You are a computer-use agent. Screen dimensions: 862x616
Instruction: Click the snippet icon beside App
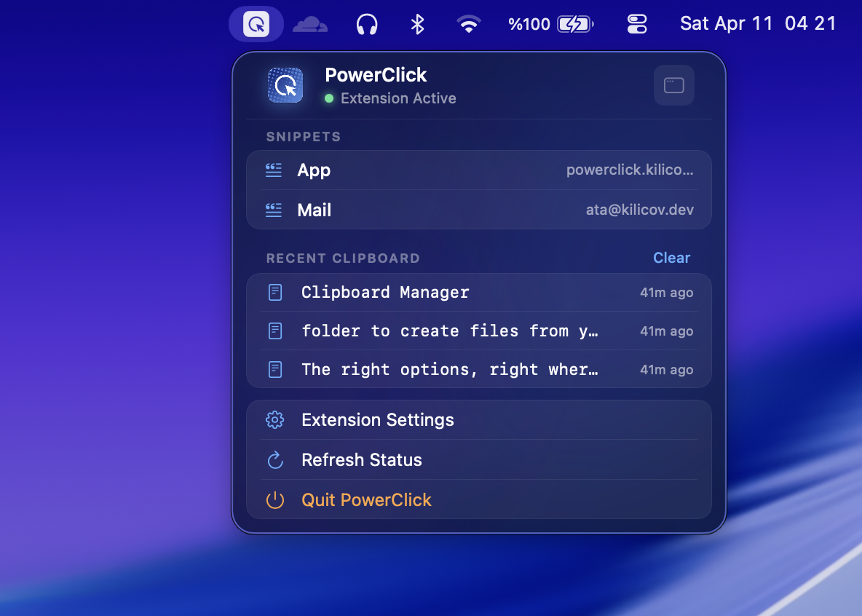pos(273,170)
